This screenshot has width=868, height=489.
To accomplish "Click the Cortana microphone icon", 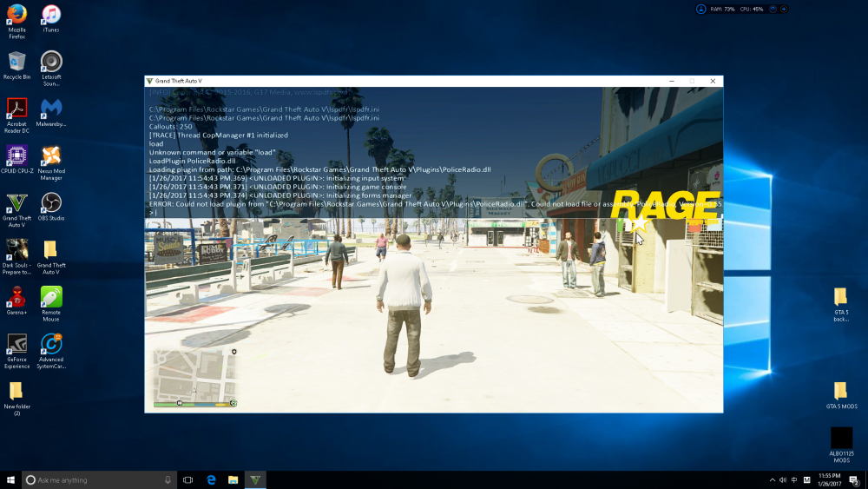I will 168,480.
